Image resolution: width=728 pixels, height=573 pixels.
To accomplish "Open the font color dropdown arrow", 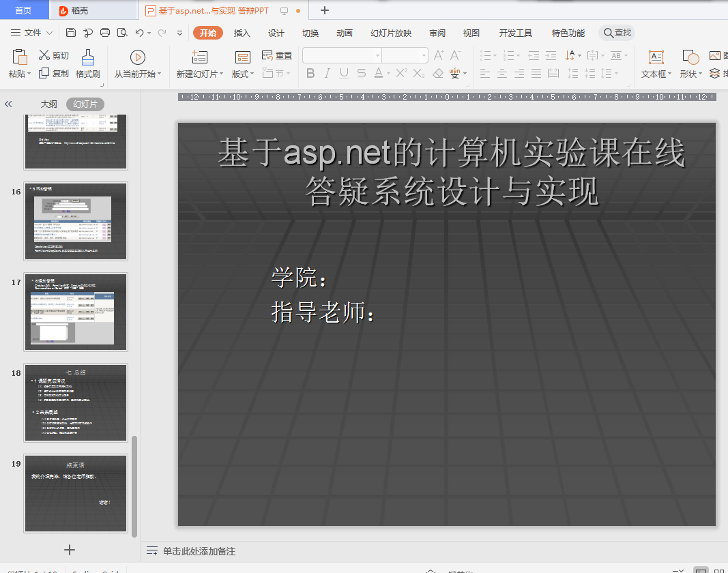I will tap(388, 74).
